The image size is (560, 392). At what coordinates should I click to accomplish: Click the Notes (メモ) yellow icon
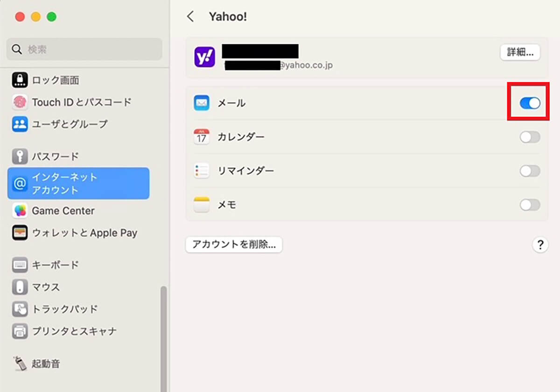tap(202, 205)
